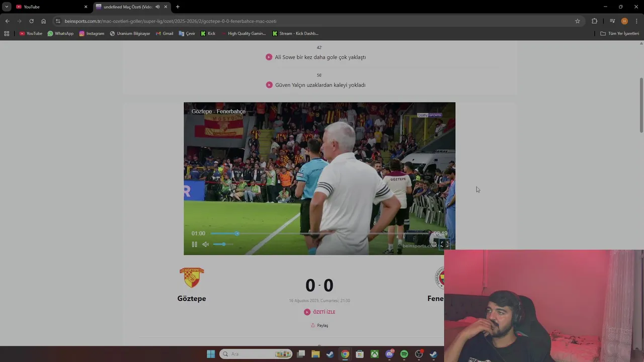Image resolution: width=644 pixels, height=362 pixels.
Task: Pause the match highlights video
Action: click(x=194, y=244)
